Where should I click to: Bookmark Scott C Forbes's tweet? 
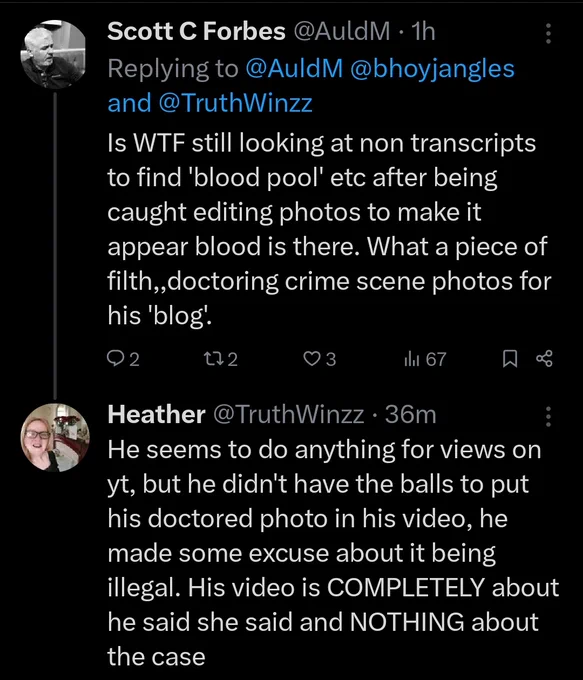point(510,359)
